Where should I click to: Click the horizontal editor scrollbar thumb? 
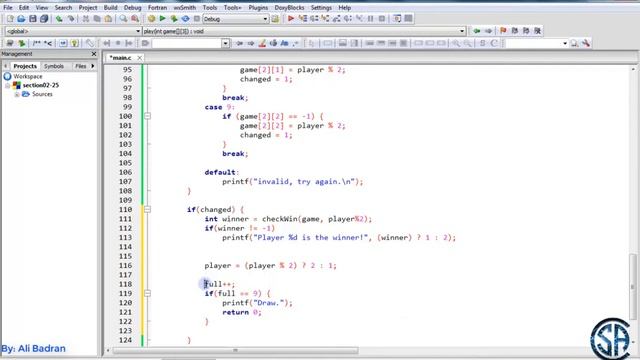(236, 351)
